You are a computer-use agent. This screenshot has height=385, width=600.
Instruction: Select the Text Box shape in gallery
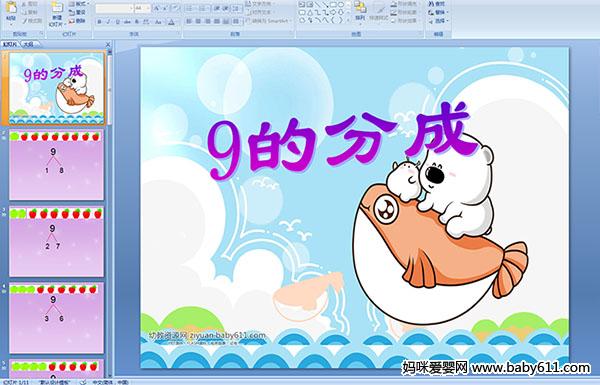302,5
